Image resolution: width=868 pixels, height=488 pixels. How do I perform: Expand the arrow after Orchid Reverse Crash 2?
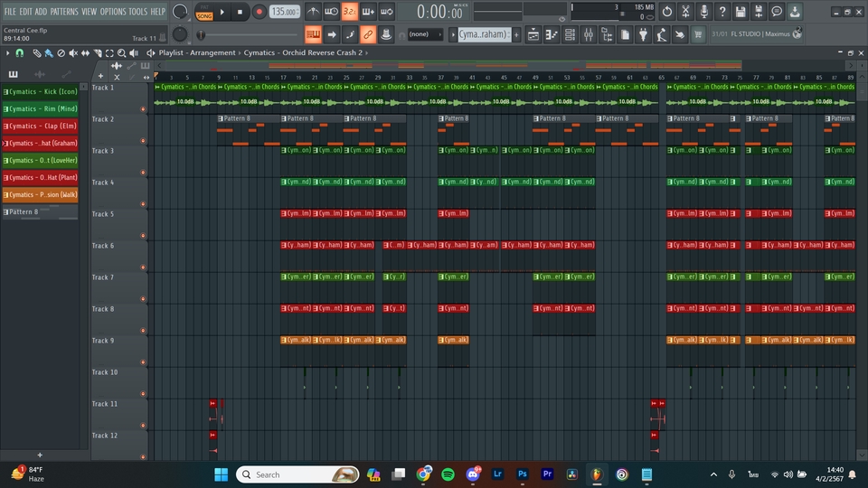click(x=366, y=53)
